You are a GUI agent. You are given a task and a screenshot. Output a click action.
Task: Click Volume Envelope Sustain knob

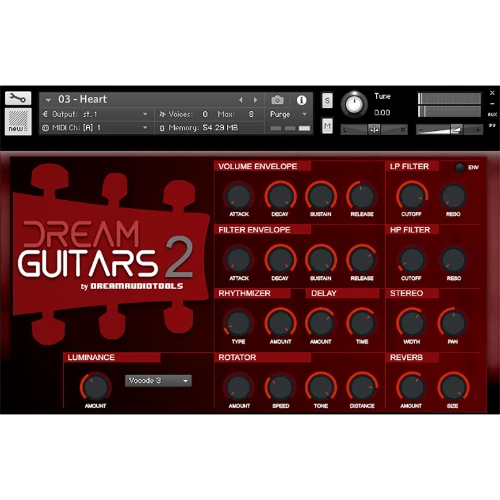(x=321, y=196)
